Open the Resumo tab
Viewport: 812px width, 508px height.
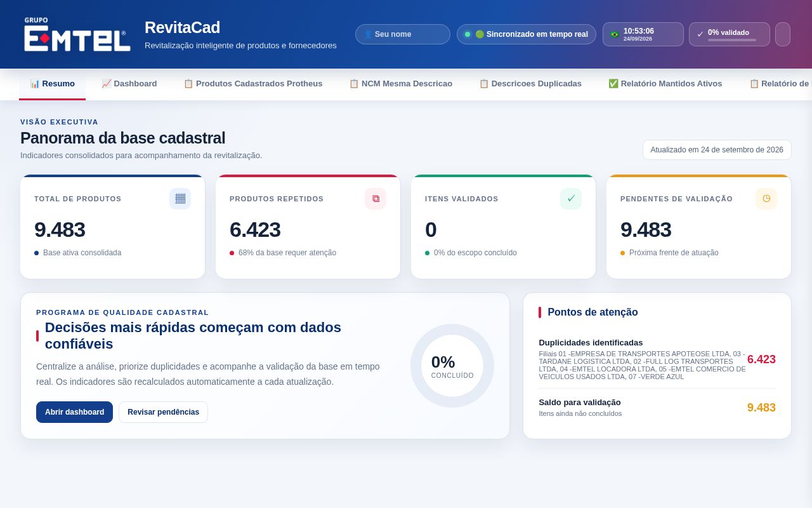tap(52, 84)
